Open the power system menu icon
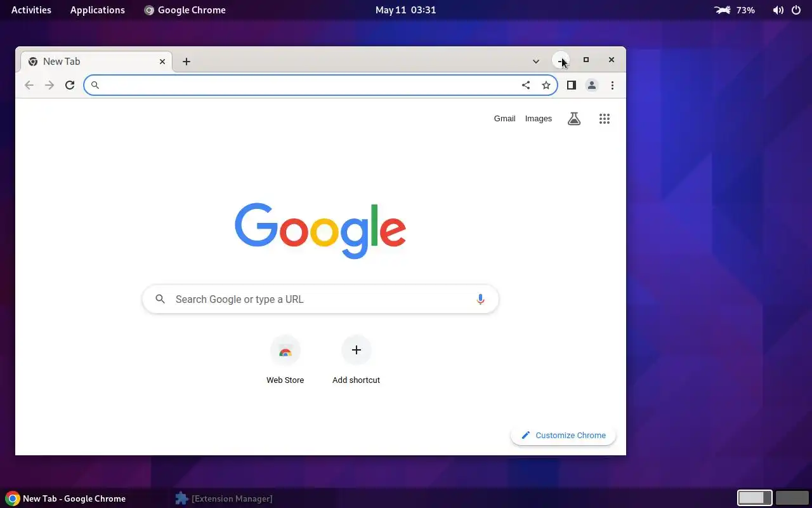The width and height of the screenshot is (812, 508). pyautogui.click(x=797, y=10)
